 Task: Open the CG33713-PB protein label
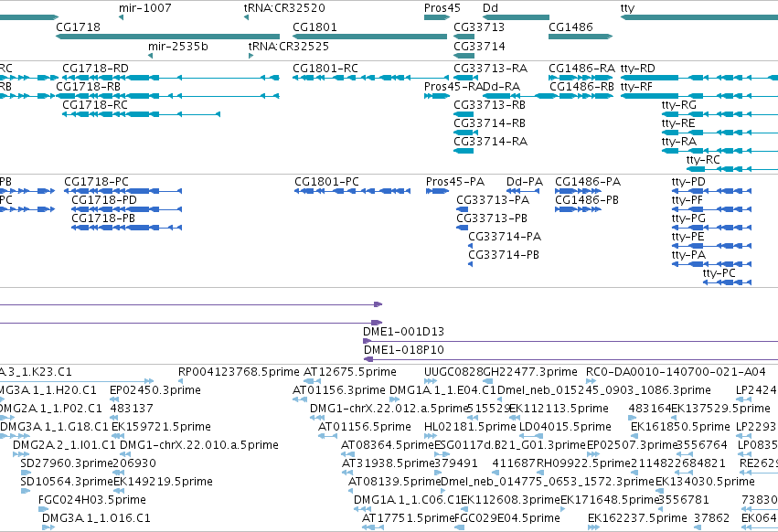coord(492,218)
